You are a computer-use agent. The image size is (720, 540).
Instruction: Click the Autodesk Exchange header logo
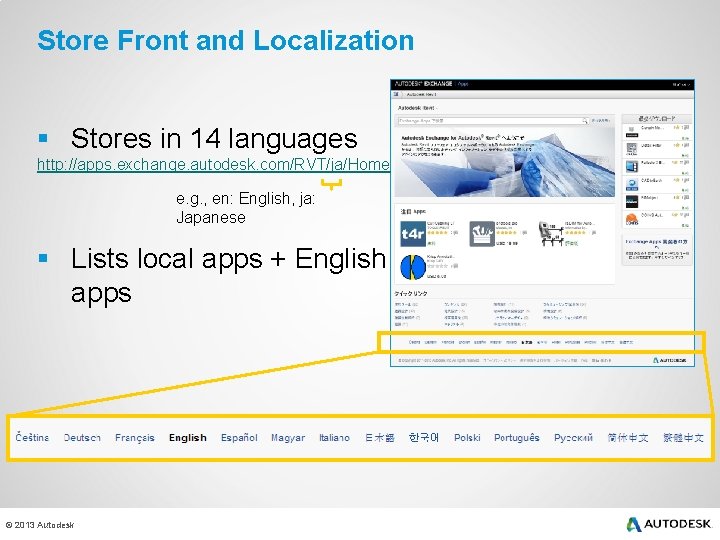click(x=423, y=84)
